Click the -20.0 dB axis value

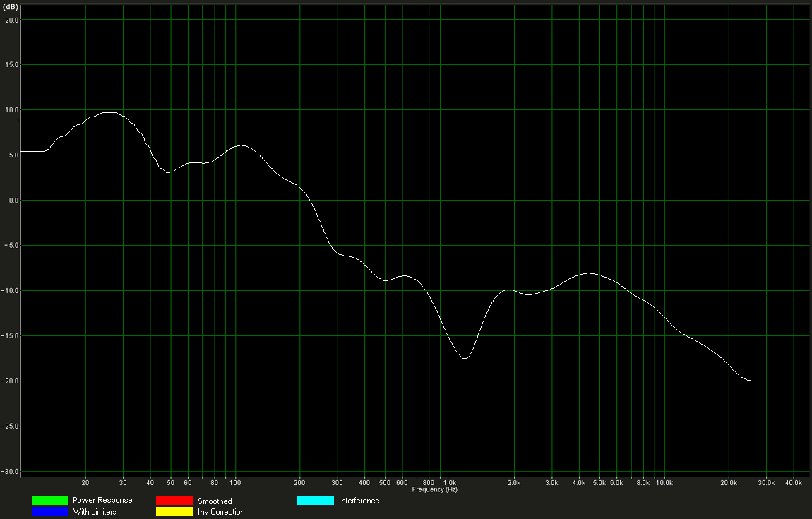[x=11, y=381]
